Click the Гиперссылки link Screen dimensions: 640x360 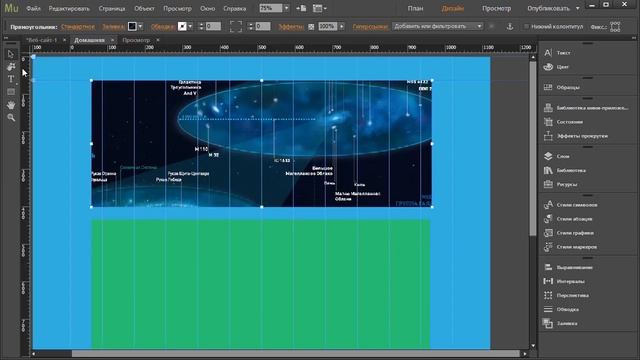tap(370, 27)
